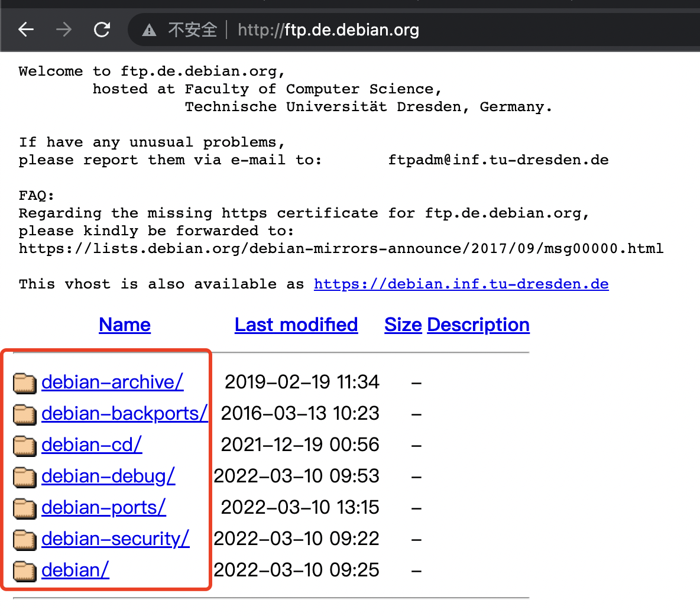Open the debian-backports/ directory link
700x616 pixels.
(124, 413)
